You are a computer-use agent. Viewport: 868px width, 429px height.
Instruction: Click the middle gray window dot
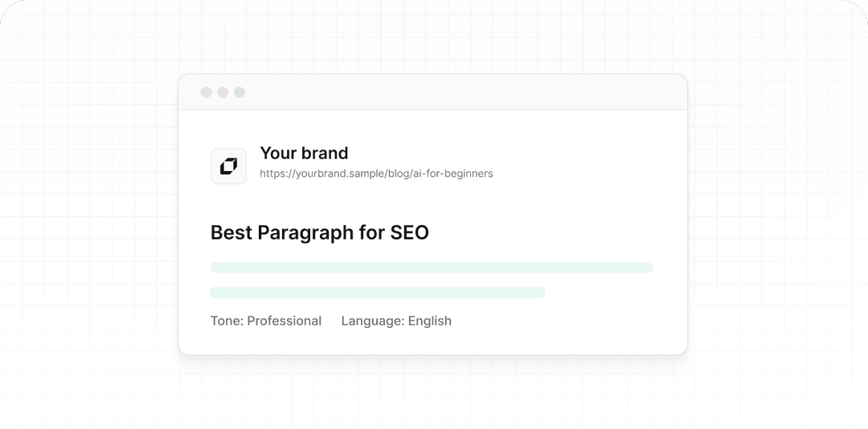(223, 92)
